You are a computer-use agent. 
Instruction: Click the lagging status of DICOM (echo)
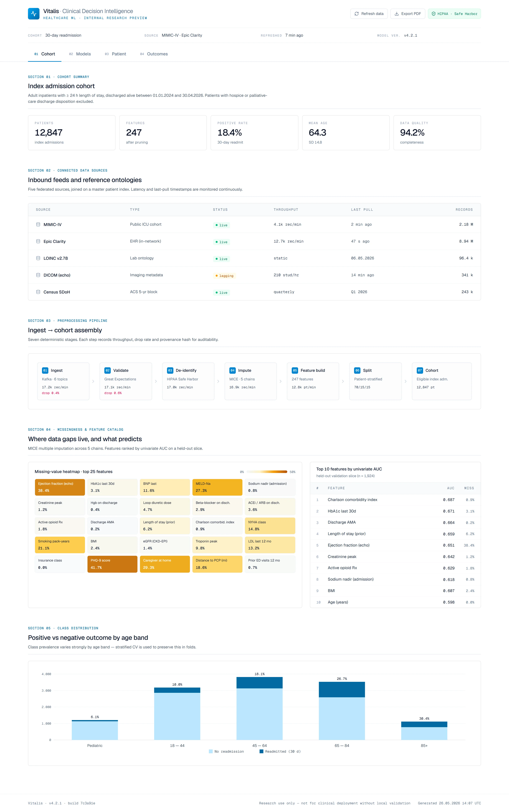click(224, 275)
